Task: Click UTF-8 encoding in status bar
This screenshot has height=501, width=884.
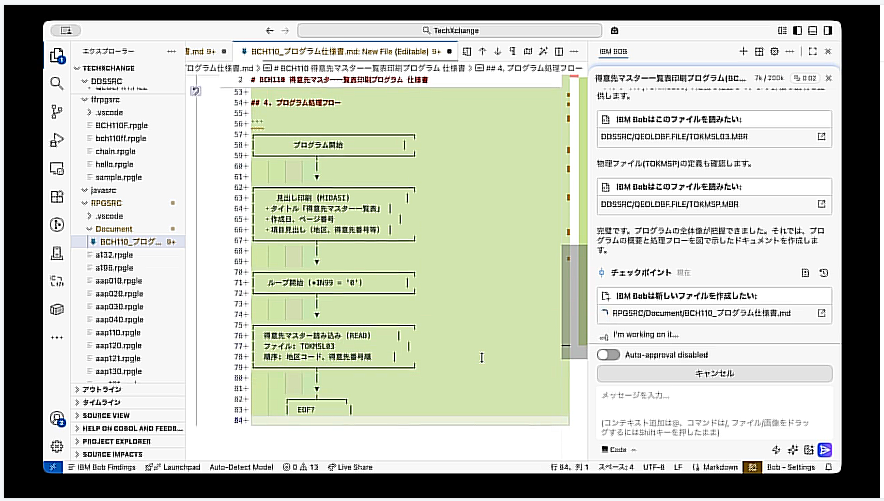Action: tap(654, 467)
